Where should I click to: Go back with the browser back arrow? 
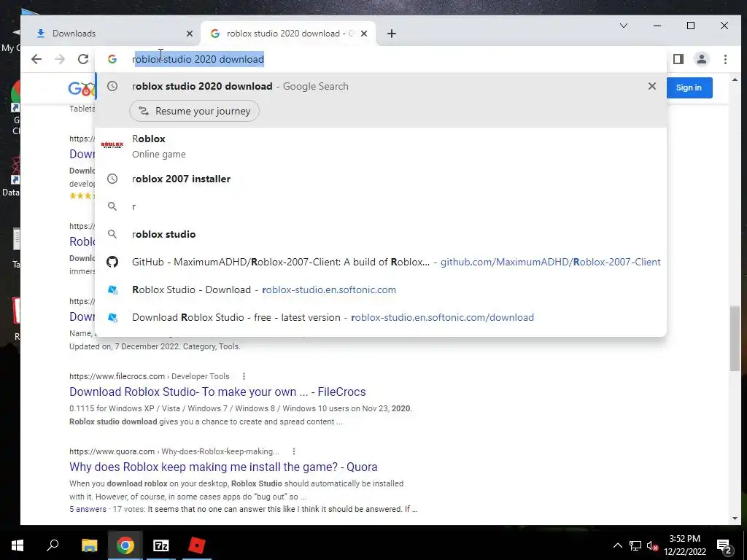click(36, 59)
